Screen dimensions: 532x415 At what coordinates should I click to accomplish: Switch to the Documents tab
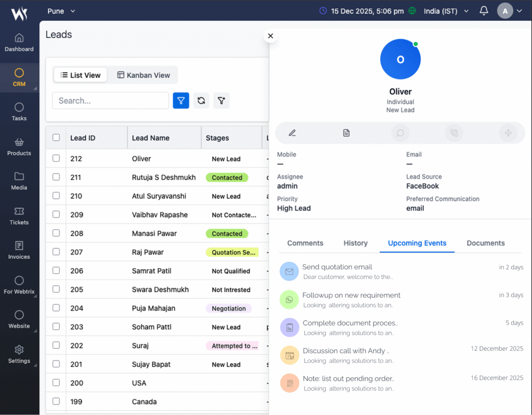point(485,243)
